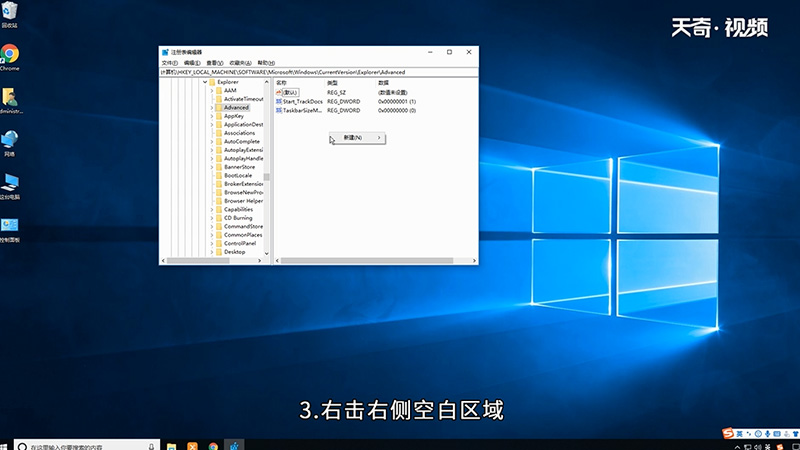800x450 pixels.
Task: Click the Explorer key folder icon
Action: [212, 82]
